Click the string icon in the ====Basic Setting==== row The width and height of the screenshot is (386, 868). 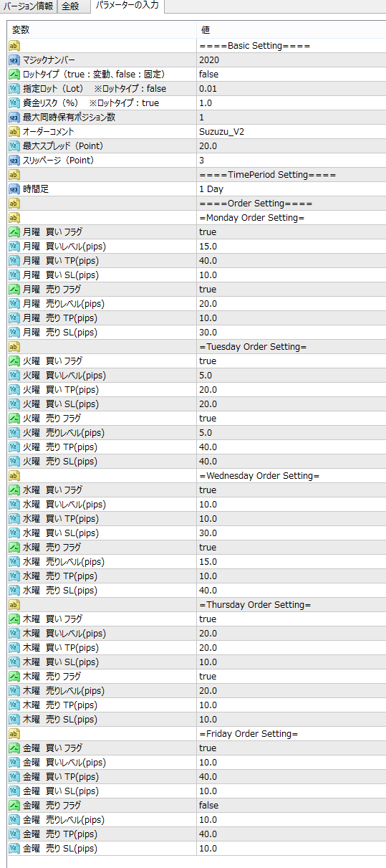pyautogui.click(x=14, y=46)
